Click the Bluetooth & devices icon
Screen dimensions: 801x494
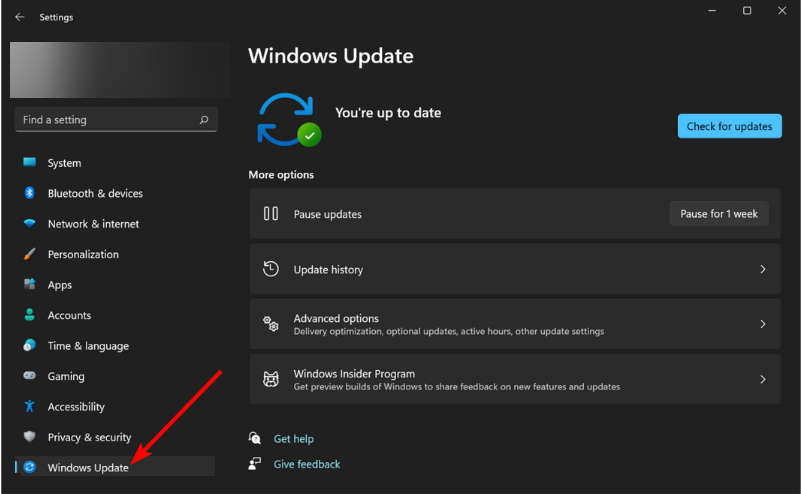(30, 193)
